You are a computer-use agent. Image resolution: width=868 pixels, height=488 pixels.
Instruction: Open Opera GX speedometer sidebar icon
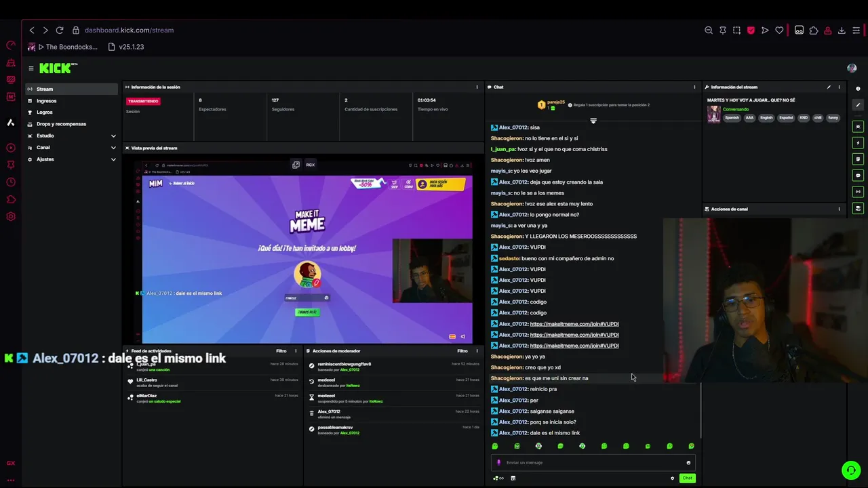coord(11,45)
